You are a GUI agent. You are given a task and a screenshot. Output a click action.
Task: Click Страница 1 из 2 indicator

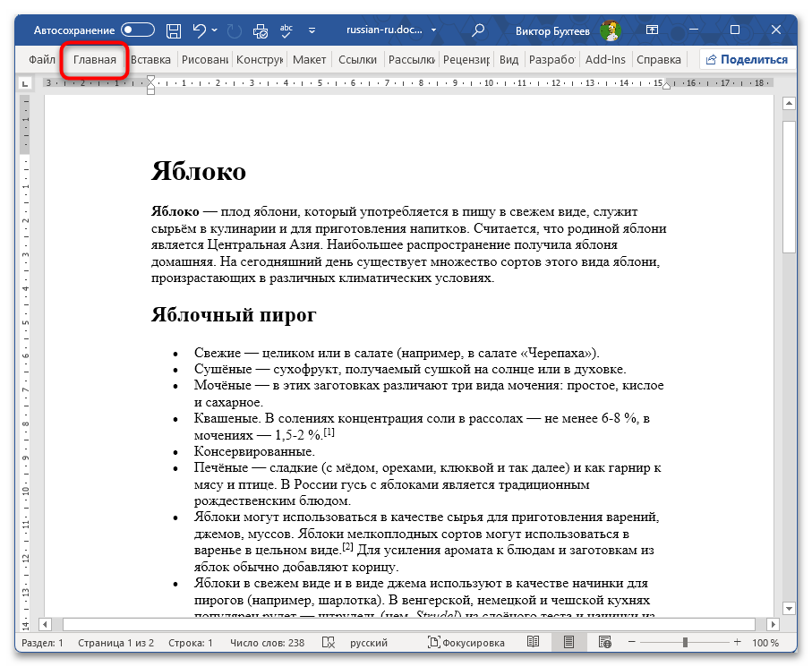pos(116,643)
